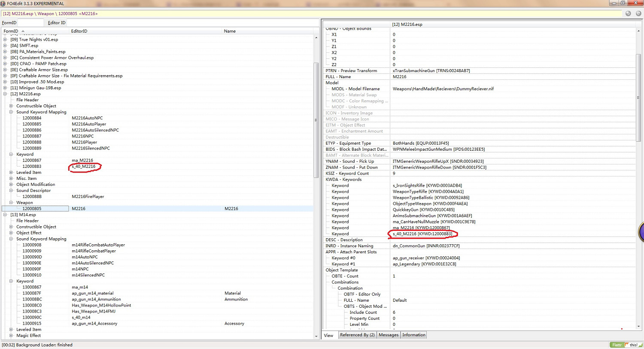This screenshot has height=349, width=644.
Task: Sort tree by the Name column header
Action: tap(230, 31)
